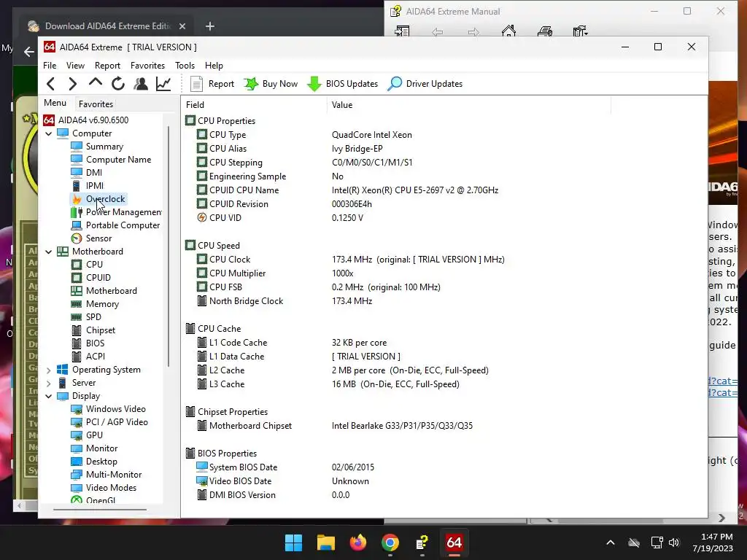The image size is (747, 560).
Task: Select the Sensor gauge item
Action: click(91, 238)
